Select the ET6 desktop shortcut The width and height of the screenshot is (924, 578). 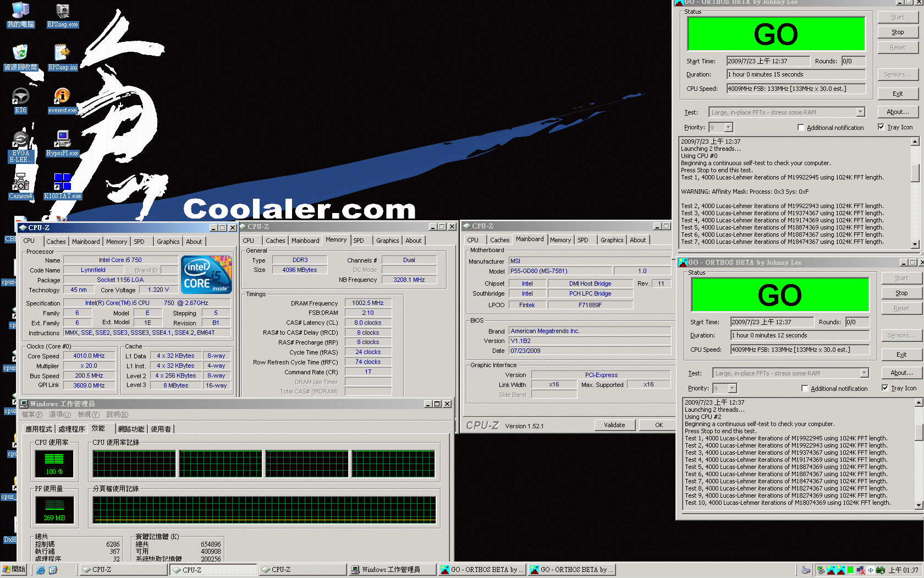(x=20, y=101)
